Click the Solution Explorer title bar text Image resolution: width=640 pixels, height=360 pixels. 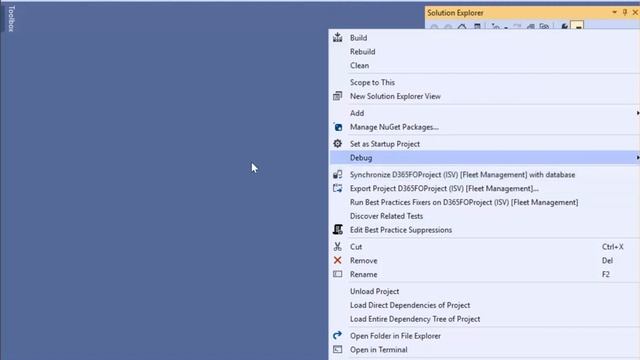point(455,13)
